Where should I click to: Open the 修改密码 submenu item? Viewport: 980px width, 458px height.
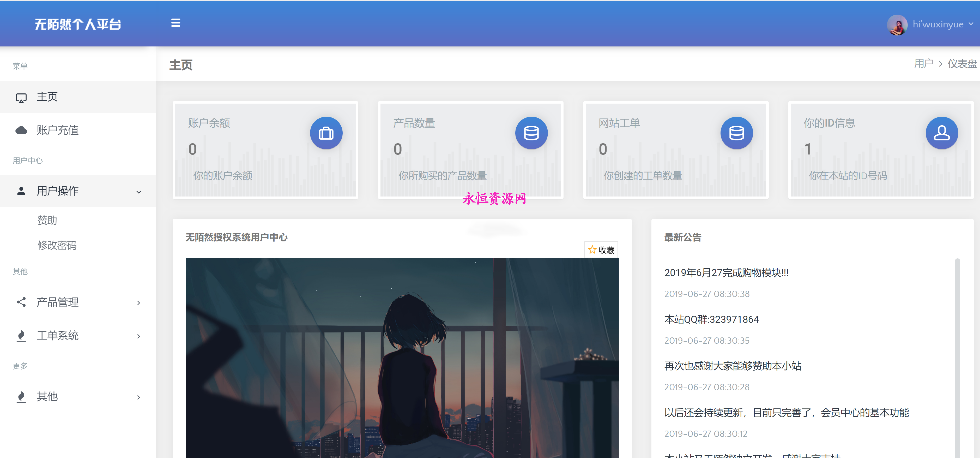click(57, 245)
